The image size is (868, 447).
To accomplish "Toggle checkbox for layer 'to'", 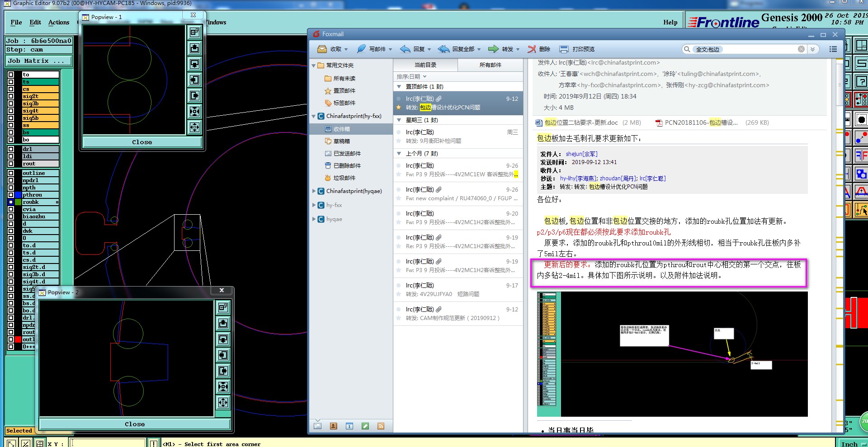I will pos(11,75).
